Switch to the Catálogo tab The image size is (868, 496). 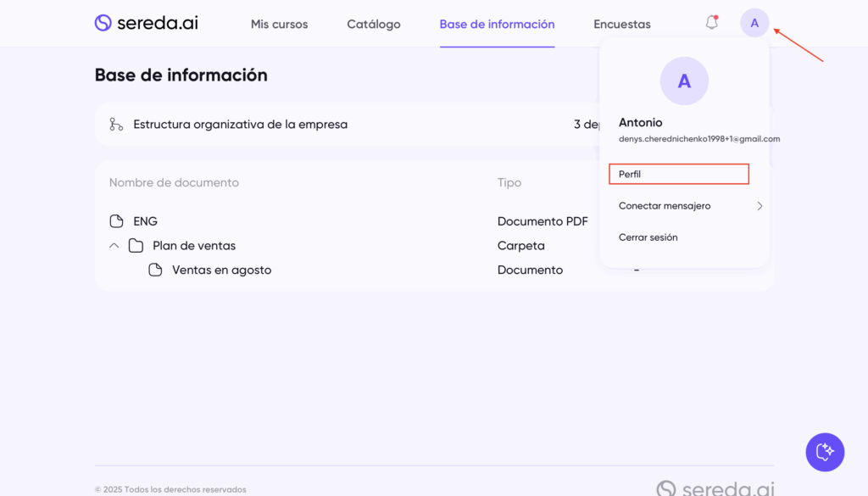[374, 25]
